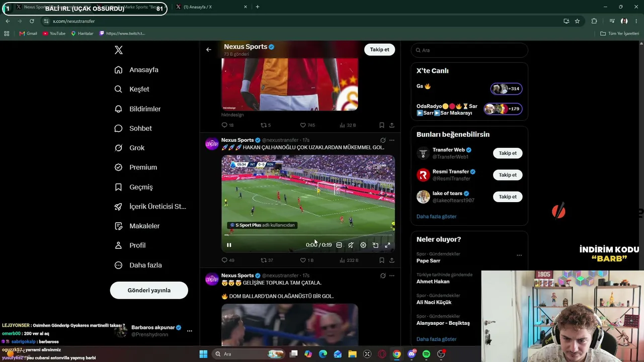Open more options on the Çalhanoğlu post
The height and width of the screenshot is (362, 644).
(x=392, y=140)
